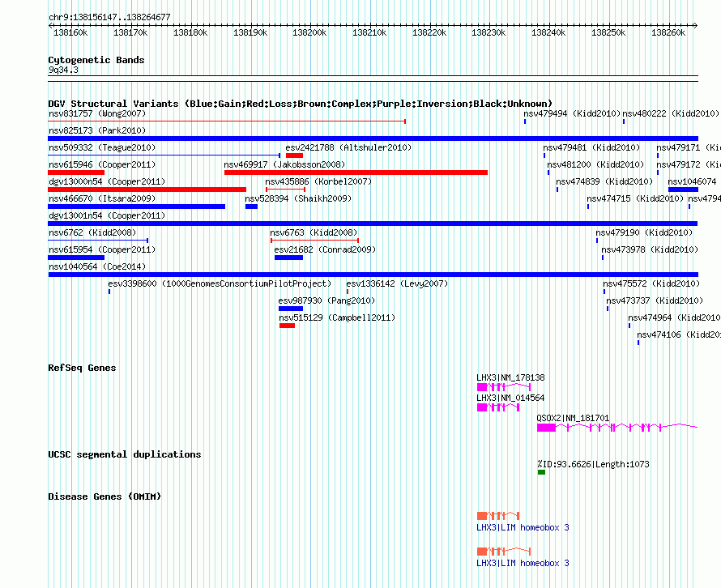Click the nsv615954 (Cooper2011) variant label
Image resolution: width=721 pixels, height=588 pixels.
pos(102,249)
